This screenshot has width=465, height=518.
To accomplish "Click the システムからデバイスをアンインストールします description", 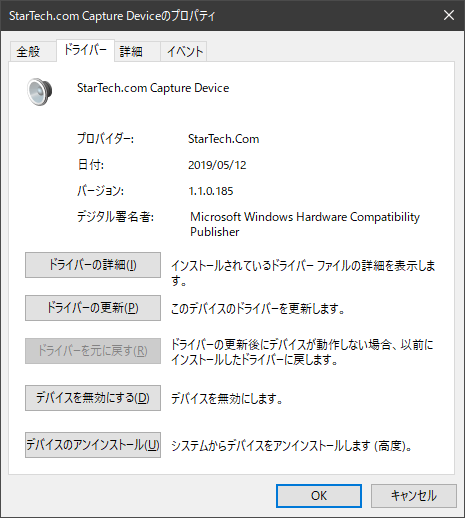I will 292,446.
